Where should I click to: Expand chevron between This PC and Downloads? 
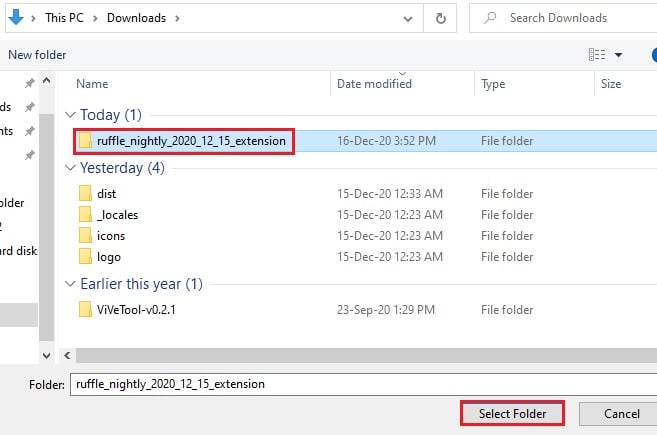pyautogui.click(x=96, y=18)
